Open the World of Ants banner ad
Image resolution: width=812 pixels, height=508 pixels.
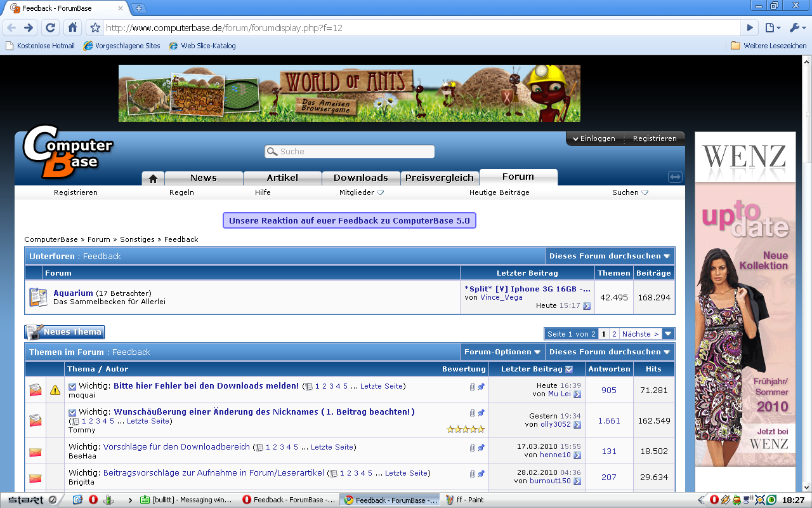(350, 93)
